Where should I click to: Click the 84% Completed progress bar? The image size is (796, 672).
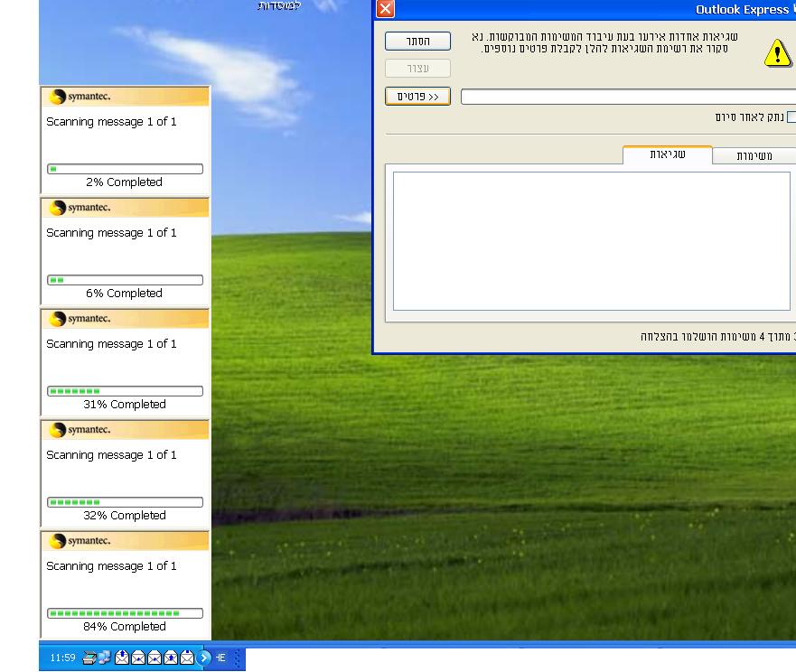(125, 613)
